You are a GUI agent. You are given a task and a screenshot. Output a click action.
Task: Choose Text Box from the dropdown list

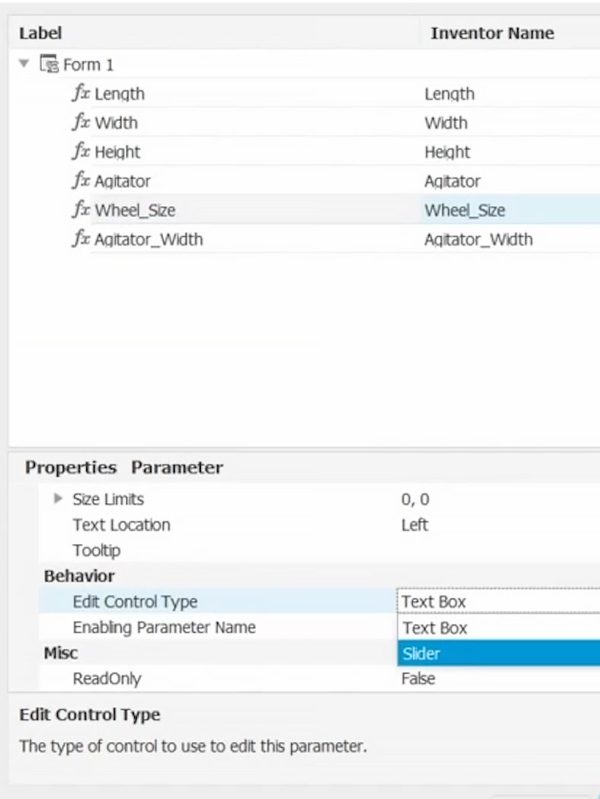[x=497, y=628]
